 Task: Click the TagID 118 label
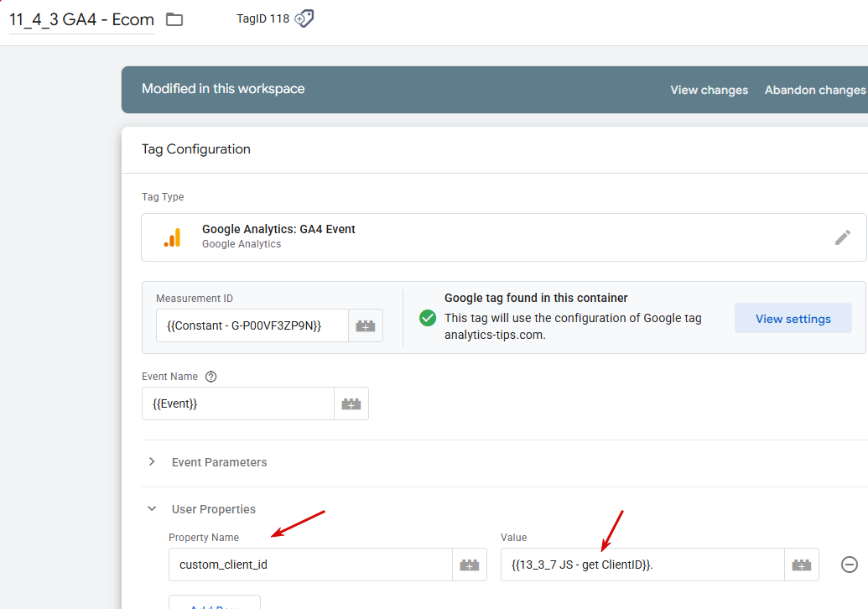[x=263, y=18]
